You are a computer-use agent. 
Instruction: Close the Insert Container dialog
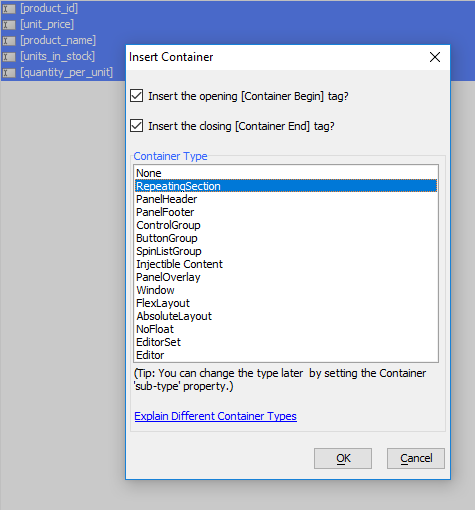click(435, 57)
